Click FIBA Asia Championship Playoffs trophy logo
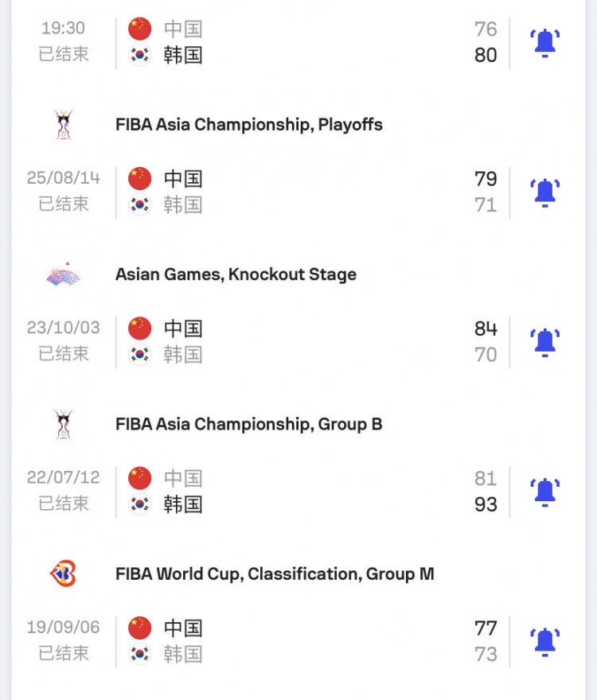 point(63,125)
